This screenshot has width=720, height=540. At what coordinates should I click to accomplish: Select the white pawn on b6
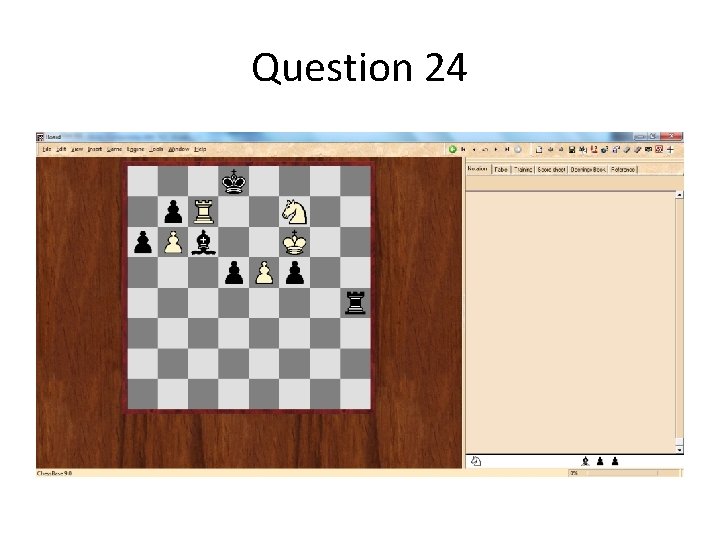point(173,242)
